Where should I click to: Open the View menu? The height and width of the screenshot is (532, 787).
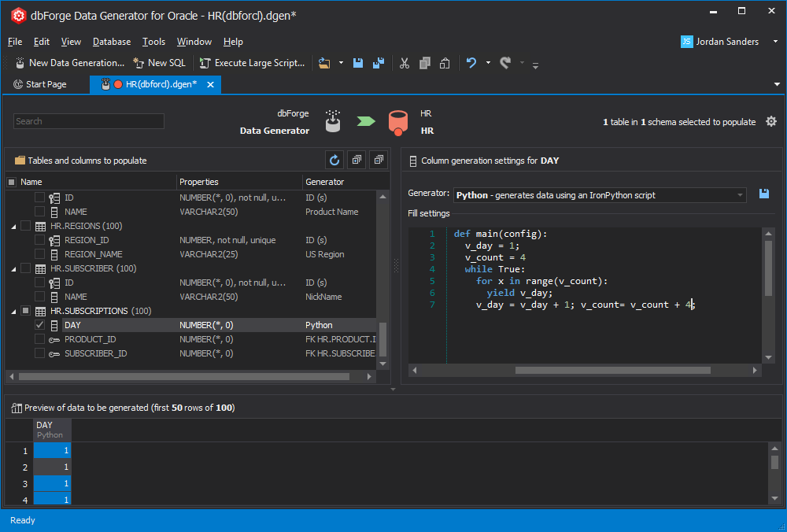tap(71, 42)
